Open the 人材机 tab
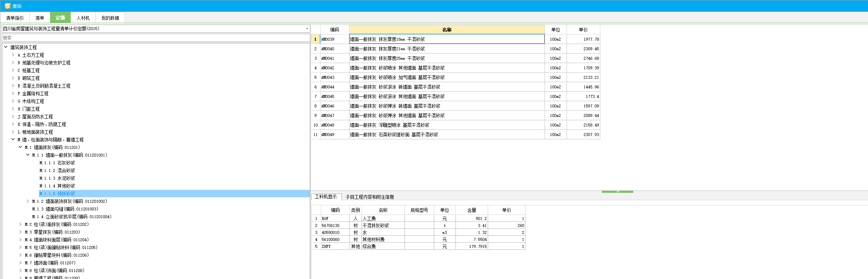This screenshot has width=868, height=279. (83, 18)
